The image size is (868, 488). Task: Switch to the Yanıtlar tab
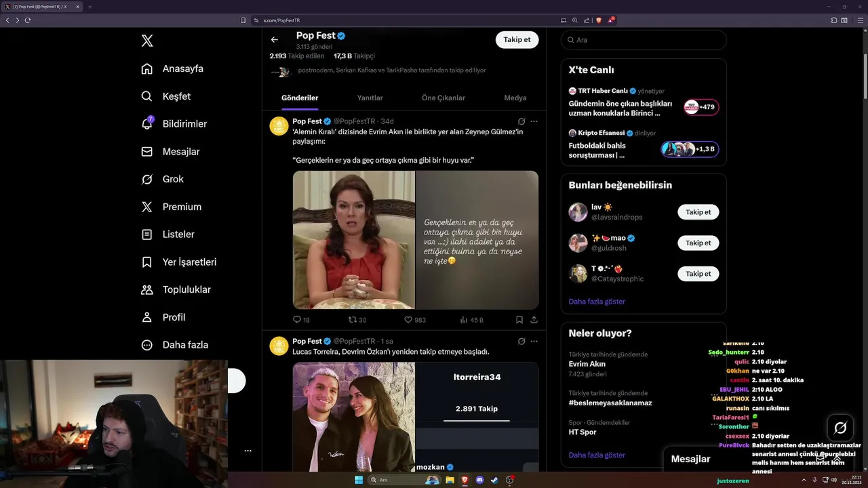pyautogui.click(x=370, y=98)
